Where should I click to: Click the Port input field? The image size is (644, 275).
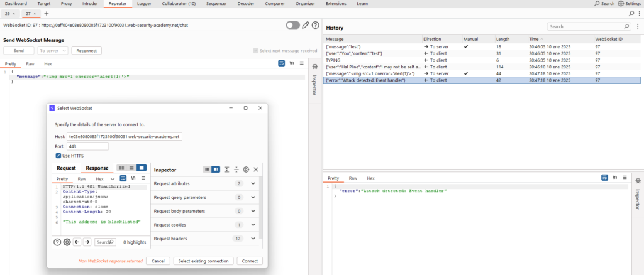pyautogui.click(x=87, y=146)
